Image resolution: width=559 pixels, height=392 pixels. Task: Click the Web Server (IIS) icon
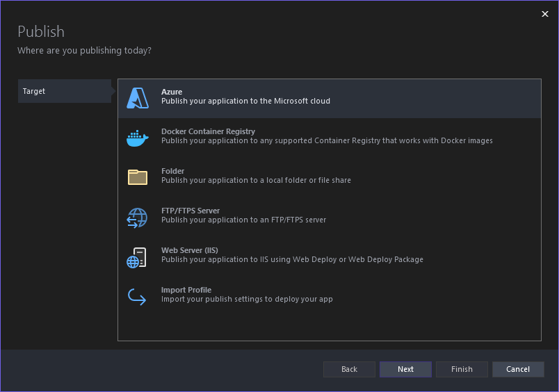pyautogui.click(x=136, y=258)
